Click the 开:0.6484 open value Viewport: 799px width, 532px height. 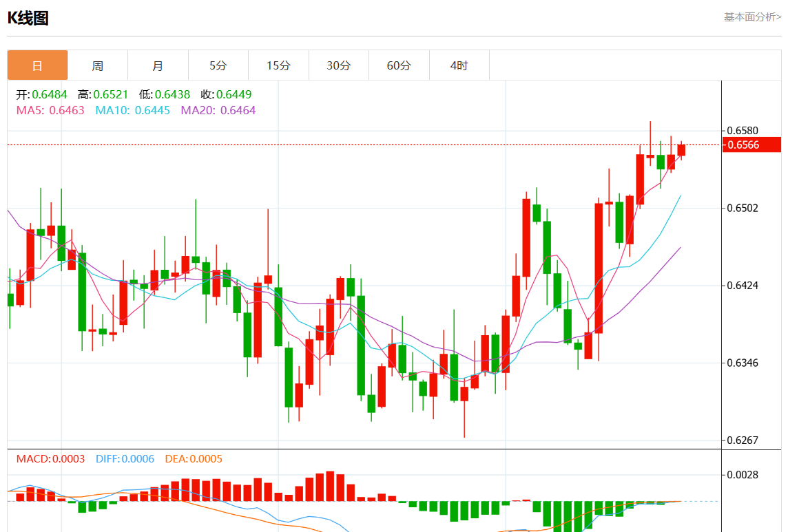[x=41, y=94]
